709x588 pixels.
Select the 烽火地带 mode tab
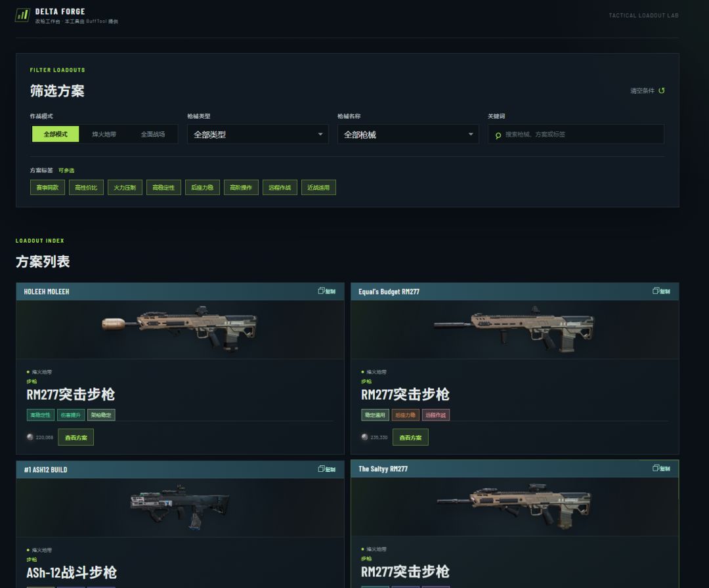pos(104,135)
